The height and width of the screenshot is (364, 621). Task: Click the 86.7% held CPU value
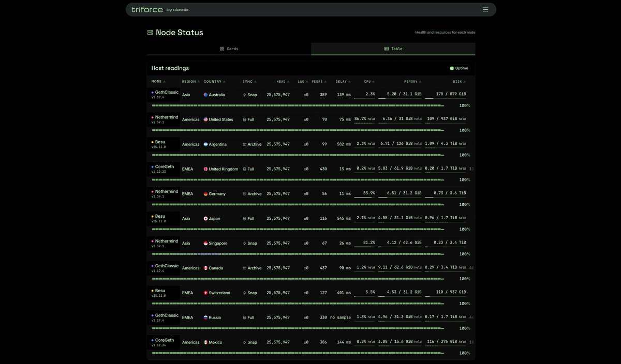[x=364, y=119]
